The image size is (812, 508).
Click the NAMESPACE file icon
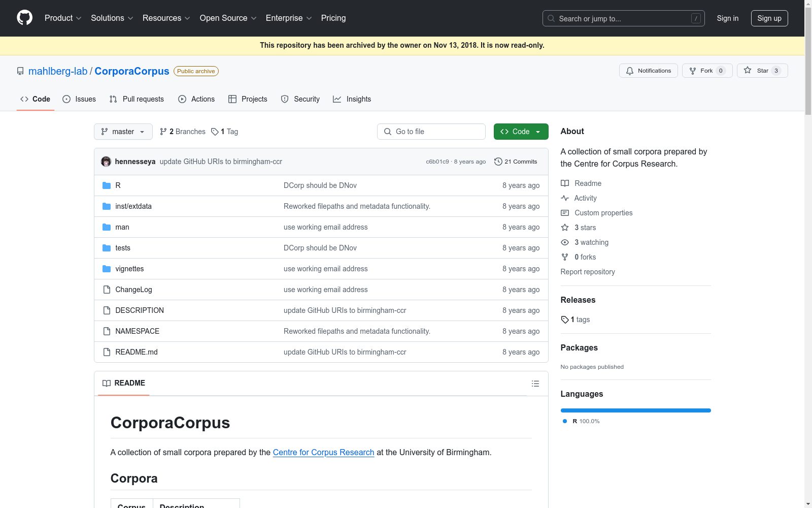(107, 331)
